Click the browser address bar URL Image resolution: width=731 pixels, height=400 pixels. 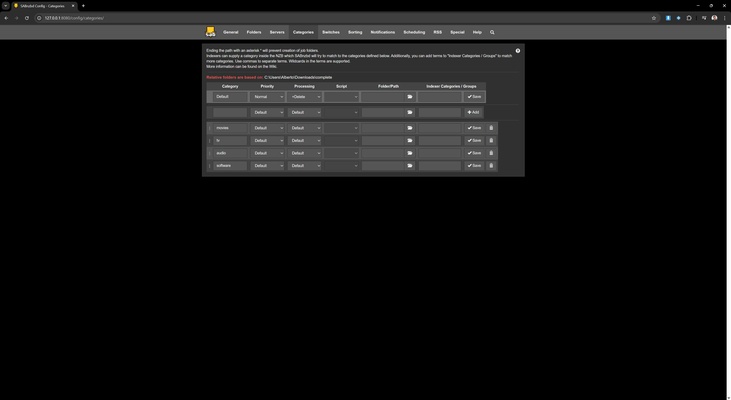tap(74, 18)
